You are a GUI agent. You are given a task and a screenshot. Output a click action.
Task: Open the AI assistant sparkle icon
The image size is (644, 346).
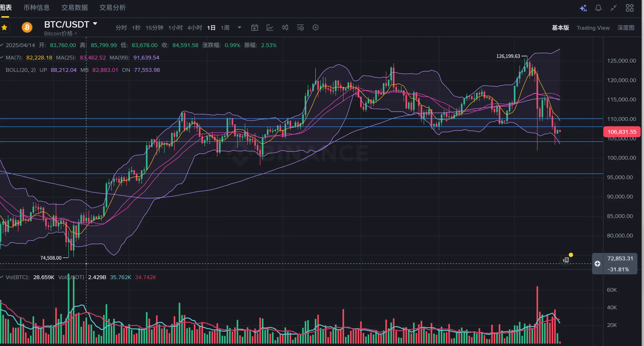point(583,8)
